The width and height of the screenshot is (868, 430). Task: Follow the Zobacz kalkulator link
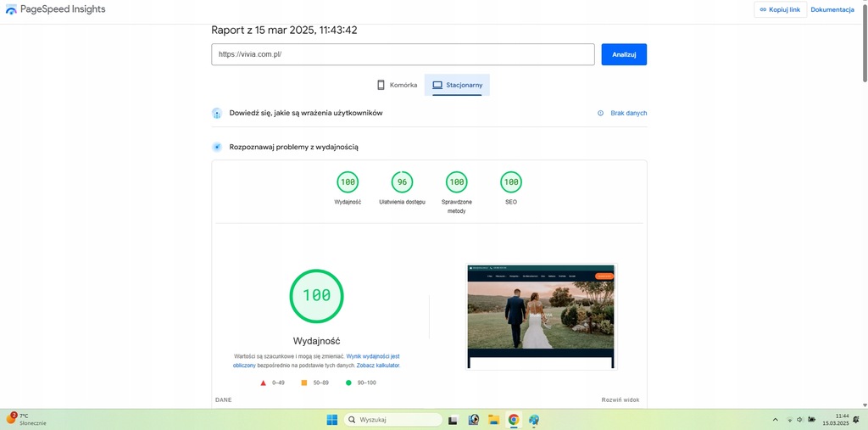(378, 366)
